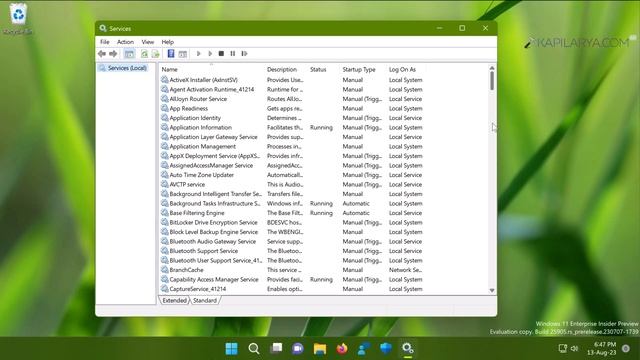Open the Recycle Bin desktop icon
Screen dimensions: 640x360
click(x=18, y=18)
